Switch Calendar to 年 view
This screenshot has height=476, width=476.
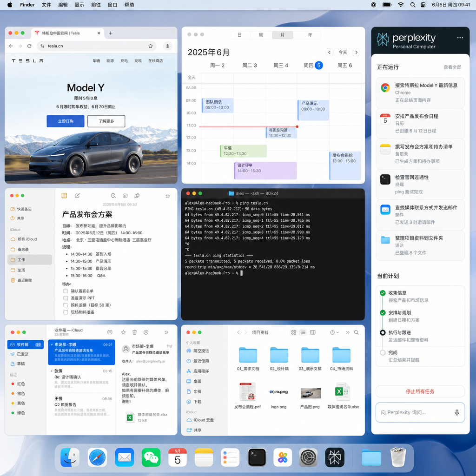point(310,35)
